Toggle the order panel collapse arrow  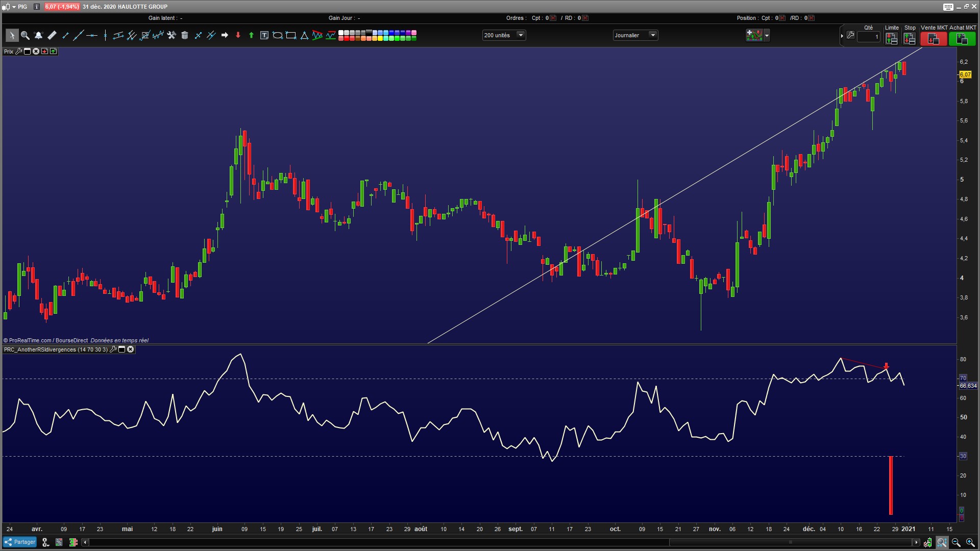tap(842, 36)
